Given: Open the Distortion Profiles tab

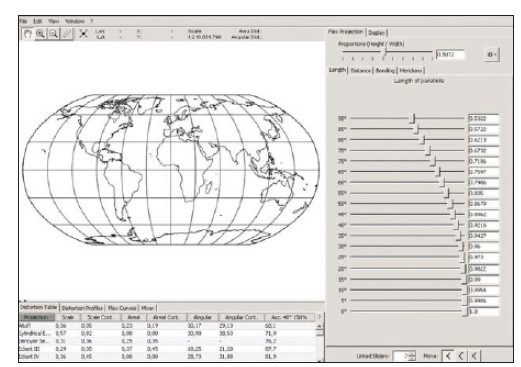Looking at the screenshot, I should pyautogui.click(x=82, y=308).
